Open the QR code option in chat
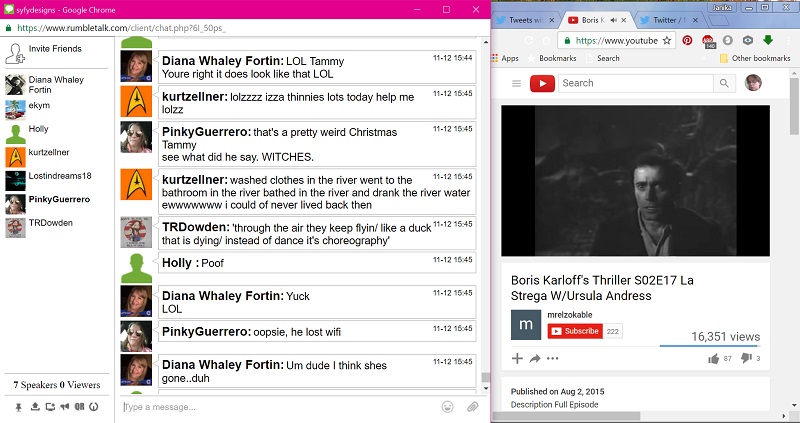The height and width of the screenshot is (423, 800). [x=80, y=407]
